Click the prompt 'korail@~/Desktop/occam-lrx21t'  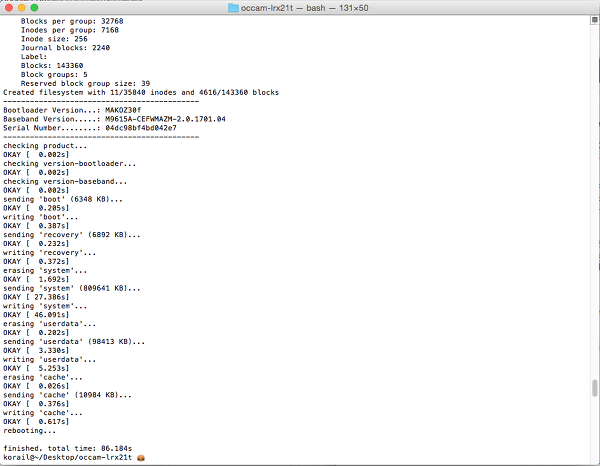67,457
